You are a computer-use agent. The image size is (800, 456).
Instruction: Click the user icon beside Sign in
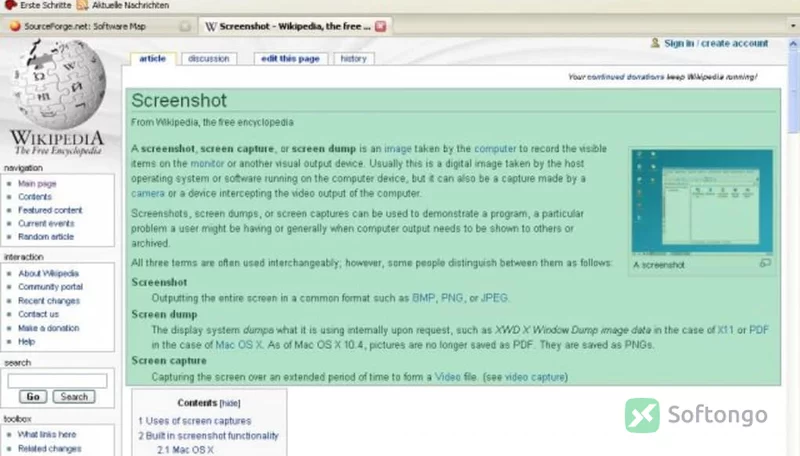(655, 43)
